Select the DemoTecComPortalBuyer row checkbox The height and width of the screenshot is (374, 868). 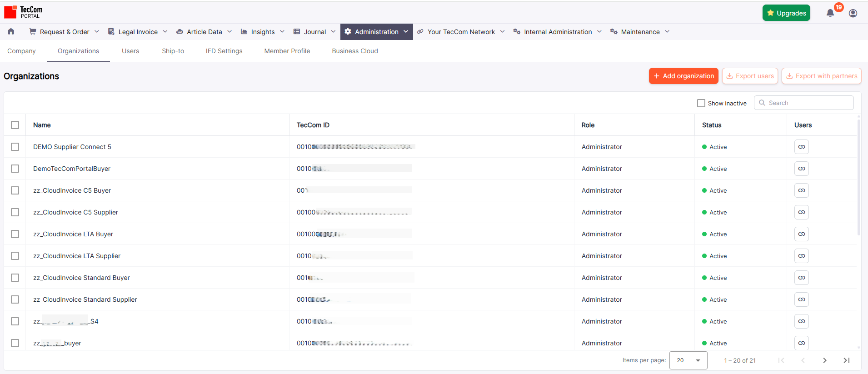click(x=15, y=169)
